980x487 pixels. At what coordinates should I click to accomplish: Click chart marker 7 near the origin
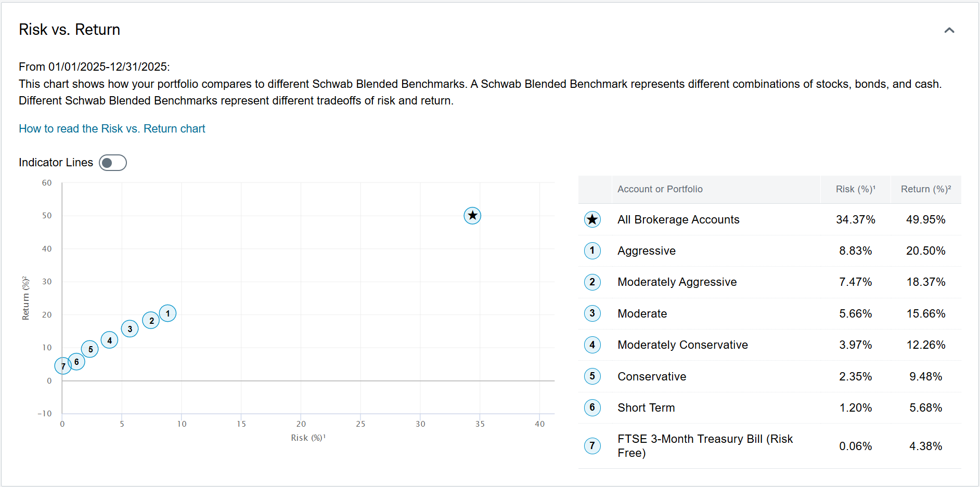[x=62, y=366]
